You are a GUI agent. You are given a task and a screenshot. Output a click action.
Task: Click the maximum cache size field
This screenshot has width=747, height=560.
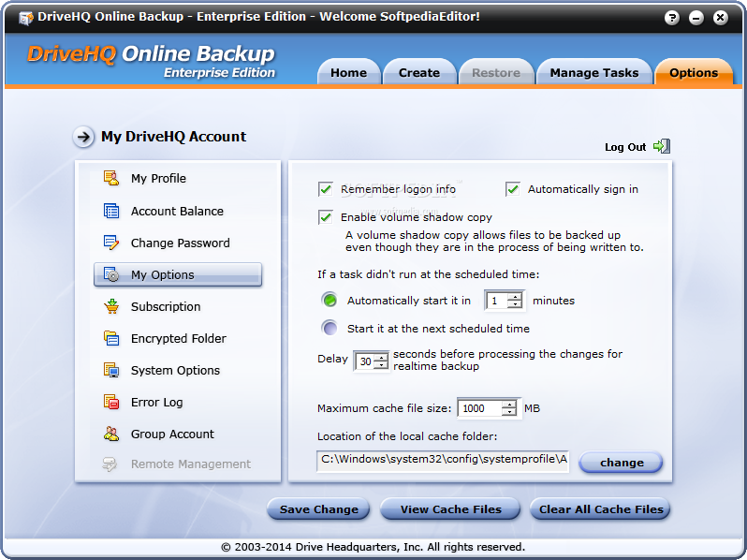480,408
